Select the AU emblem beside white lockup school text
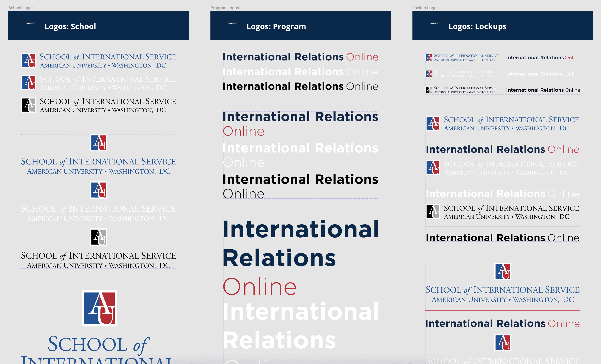This screenshot has height=364, width=601. pos(433,167)
